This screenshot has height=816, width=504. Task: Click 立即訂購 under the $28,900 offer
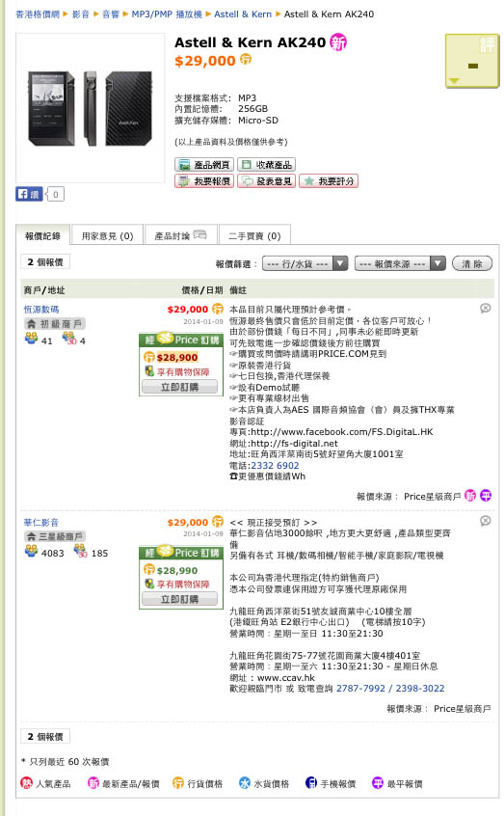tap(180, 387)
